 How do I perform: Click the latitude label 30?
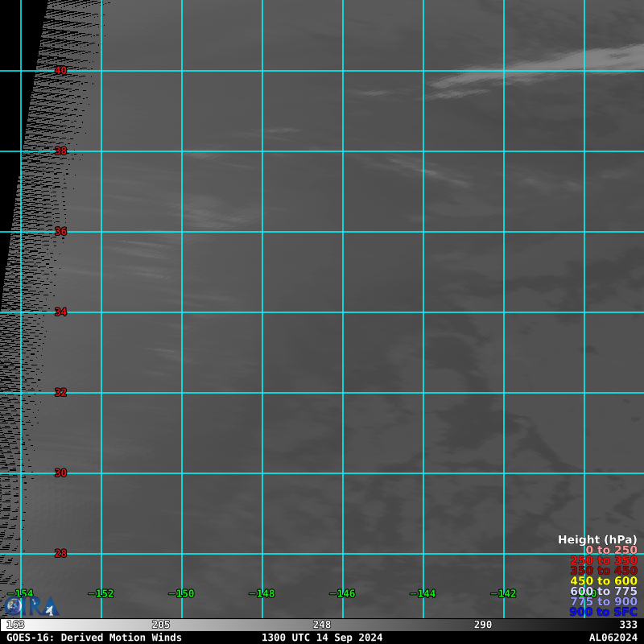point(61,473)
